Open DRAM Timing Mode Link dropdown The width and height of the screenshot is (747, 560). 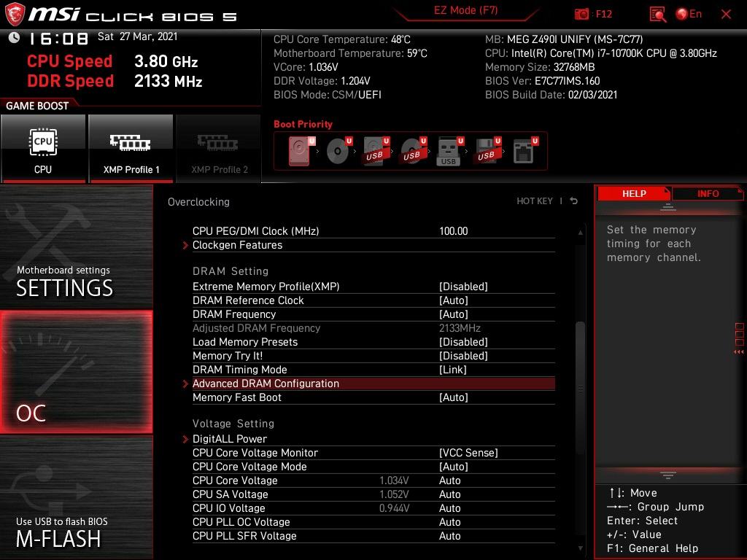click(x=452, y=370)
